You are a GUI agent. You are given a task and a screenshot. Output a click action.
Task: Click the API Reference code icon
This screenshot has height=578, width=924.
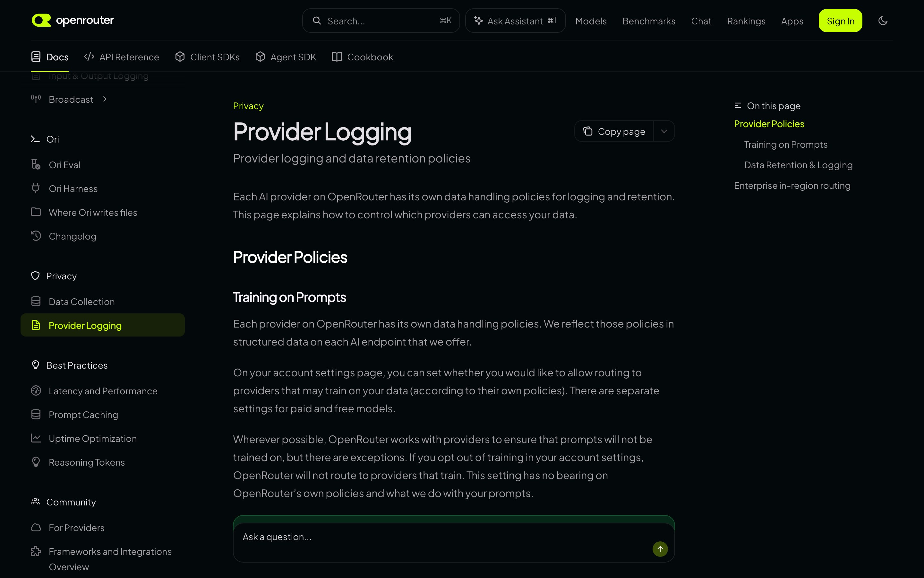(89, 57)
